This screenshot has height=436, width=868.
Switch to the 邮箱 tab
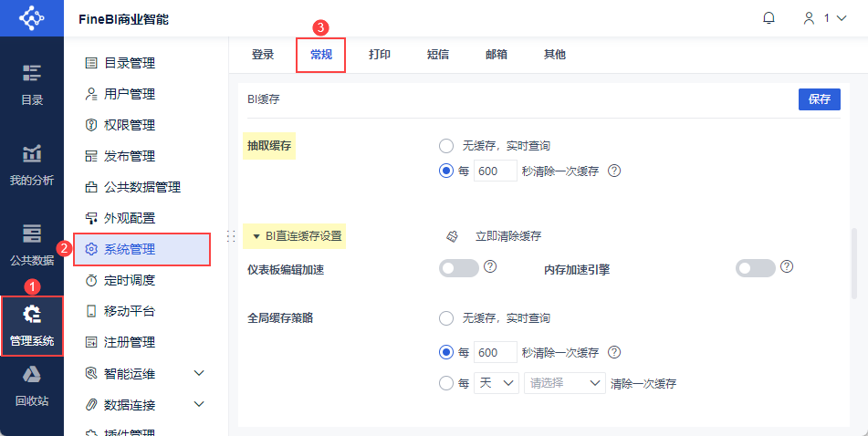(x=497, y=55)
